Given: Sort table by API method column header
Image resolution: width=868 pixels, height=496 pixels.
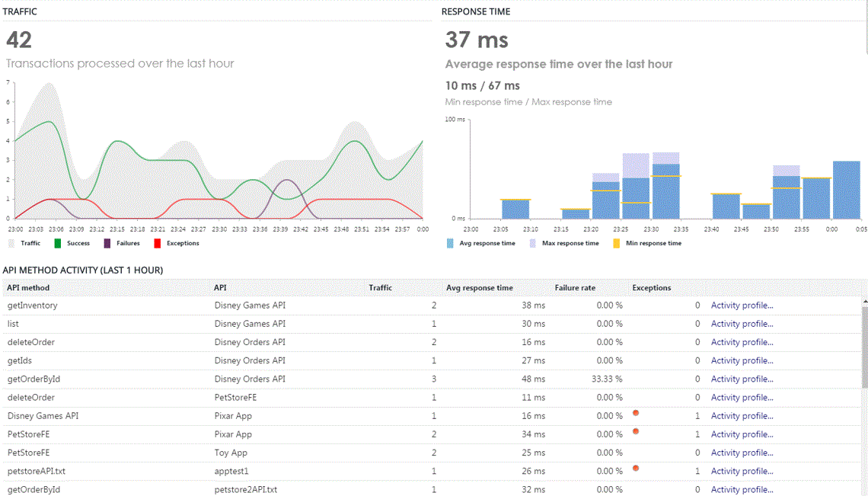Looking at the screenshot, I should point(28,288).
